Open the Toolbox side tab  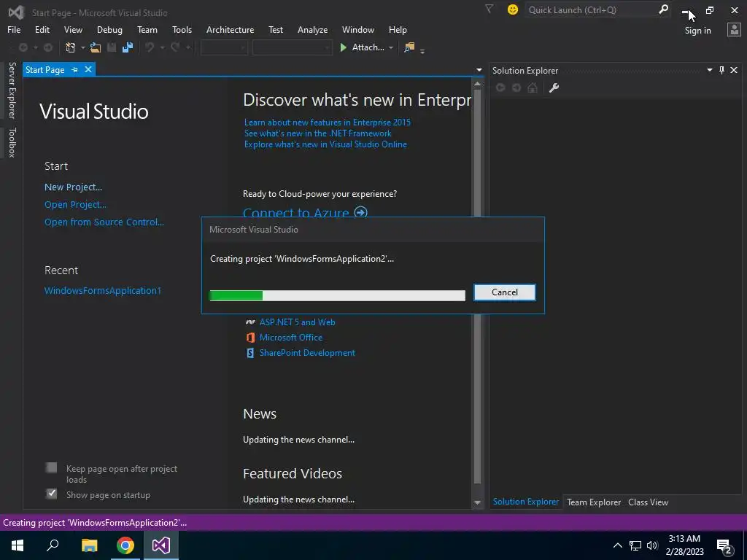(x=12, y=142)
